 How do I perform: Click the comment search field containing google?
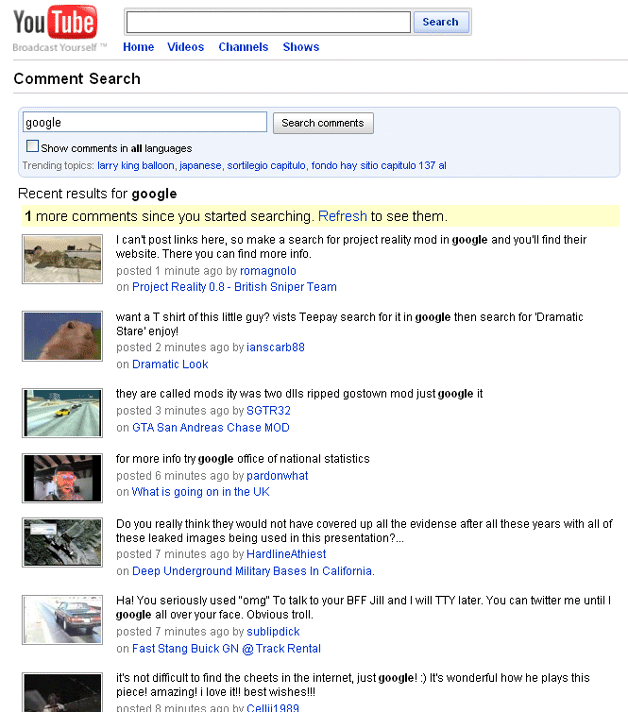[x=144, y=123]
